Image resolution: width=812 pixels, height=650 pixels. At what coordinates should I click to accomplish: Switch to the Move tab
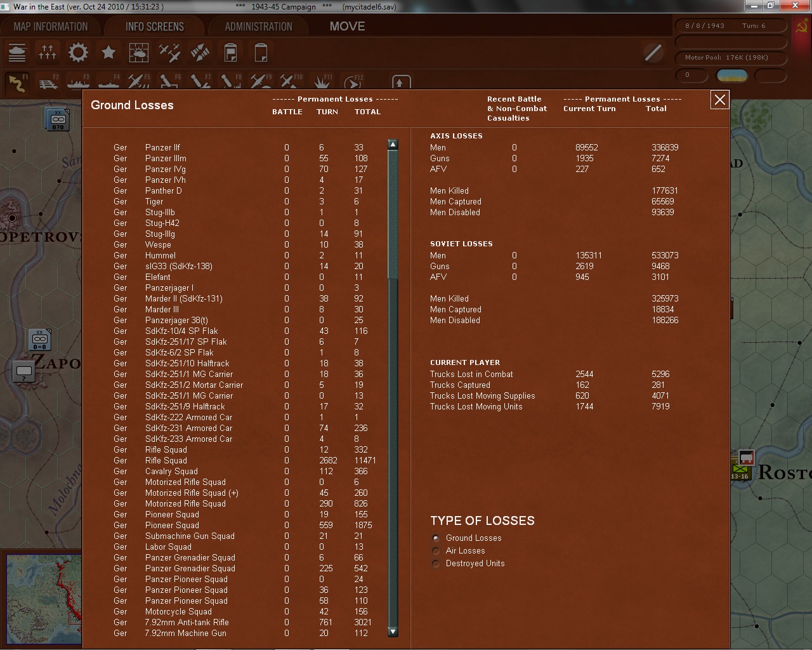tap(347, 26)
